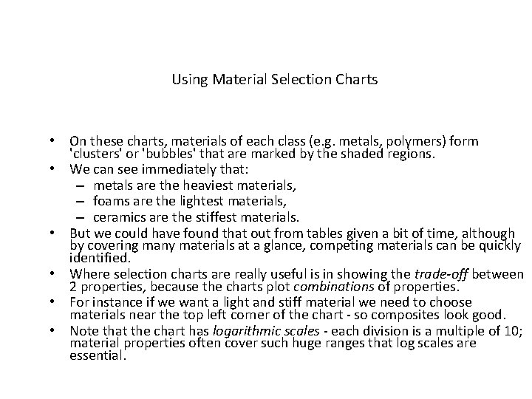
Task: Click the line beginning 'For instance if we want'
Action: point(270,302)
